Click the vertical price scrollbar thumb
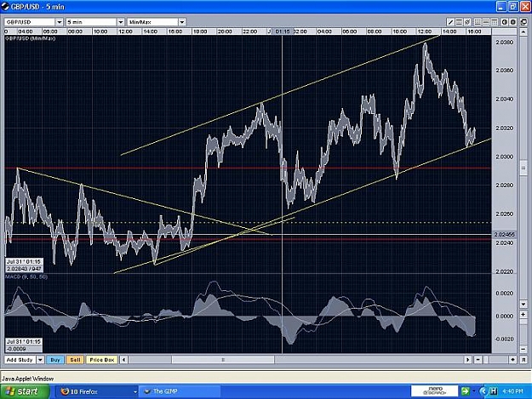Screen dimensions: 532x399 tap(523, 168)
